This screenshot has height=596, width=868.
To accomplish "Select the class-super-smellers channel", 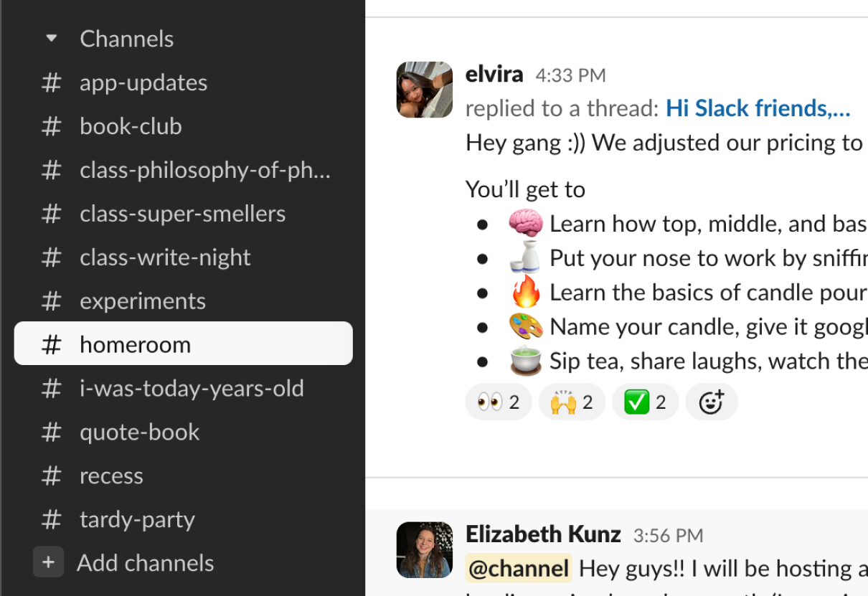I will pyautogui.click(x=182, y=214).
